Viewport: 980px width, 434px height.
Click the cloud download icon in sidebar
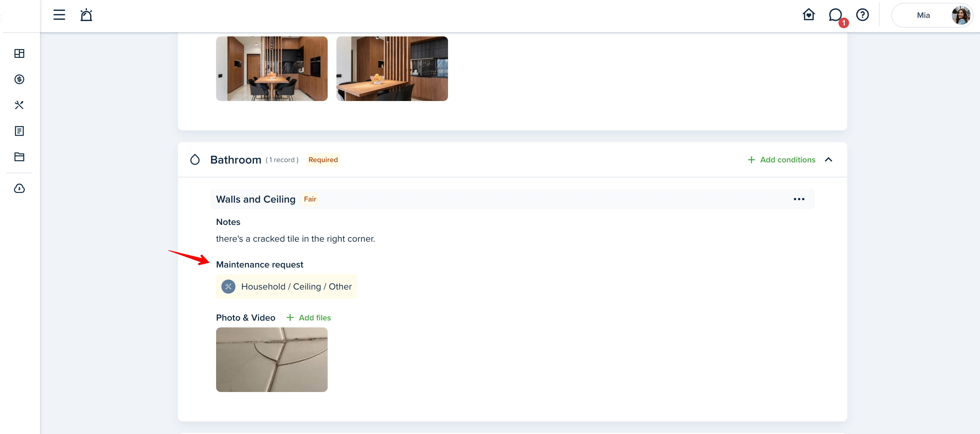coord(19,188)
